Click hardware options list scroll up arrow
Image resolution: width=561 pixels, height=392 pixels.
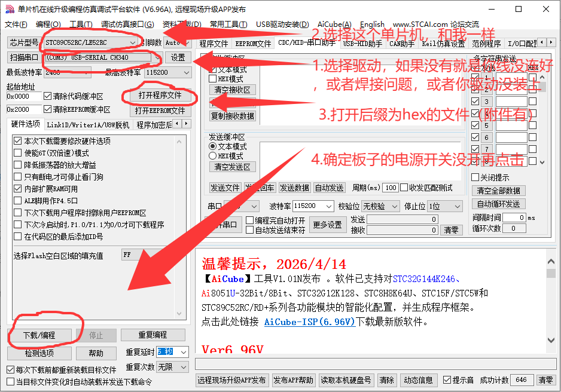179,142
